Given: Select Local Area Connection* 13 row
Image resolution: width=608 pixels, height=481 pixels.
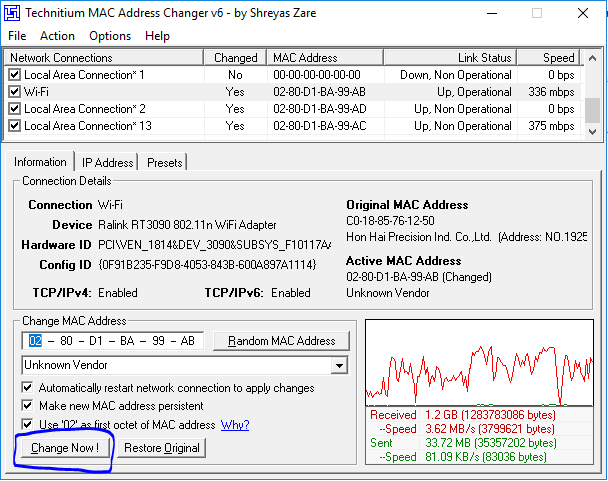Looking at the screenshot, I should click(292, 126).
